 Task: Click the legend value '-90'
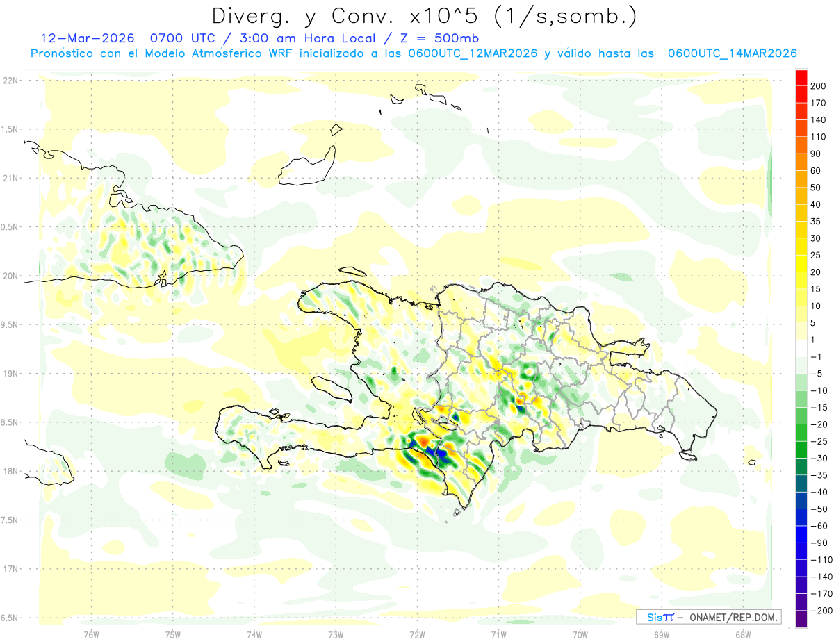point(819,543)
